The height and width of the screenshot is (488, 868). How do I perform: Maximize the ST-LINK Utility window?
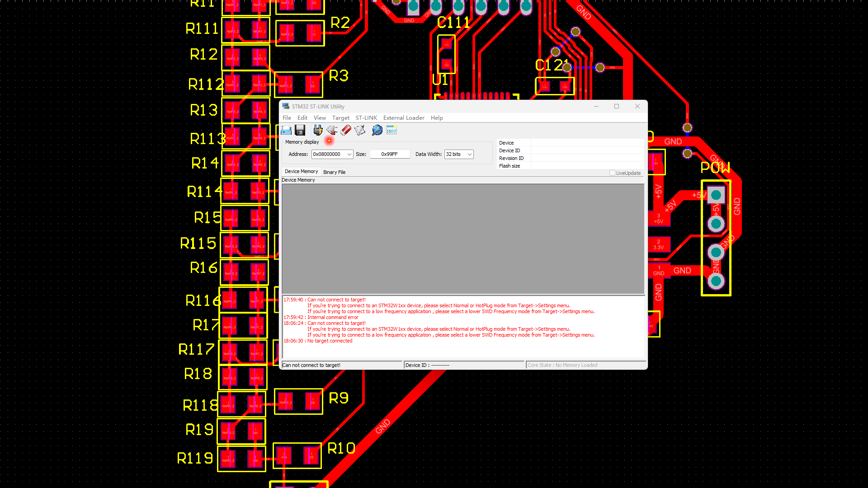[x=617, y=107]
